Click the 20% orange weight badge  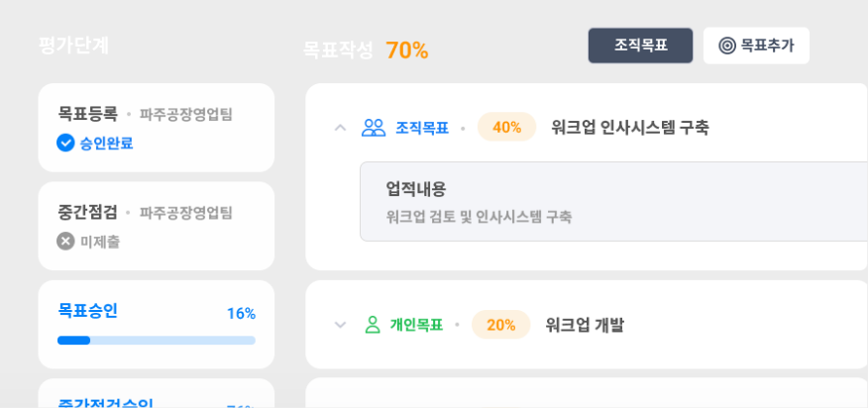tap(501, 325)
